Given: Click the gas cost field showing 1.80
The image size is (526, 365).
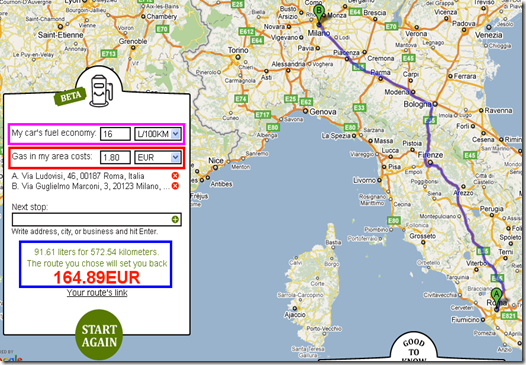Looking at the screenshot, I should 115,157.
